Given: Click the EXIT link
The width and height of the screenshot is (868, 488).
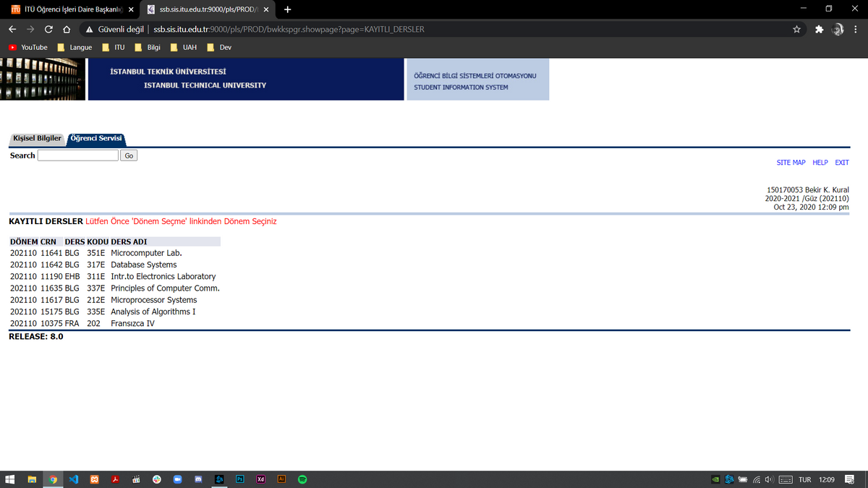Looking at the screenshot, I should [841, 163].
